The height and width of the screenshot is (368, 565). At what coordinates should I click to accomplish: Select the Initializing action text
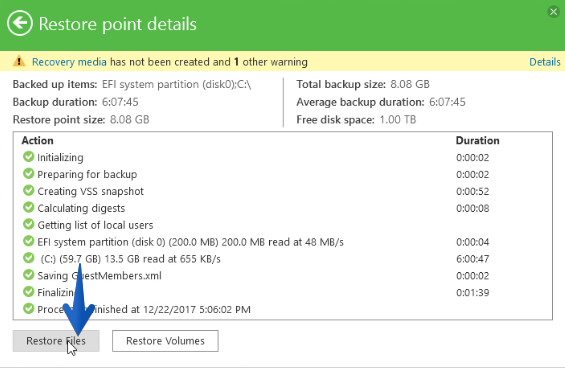60,158
